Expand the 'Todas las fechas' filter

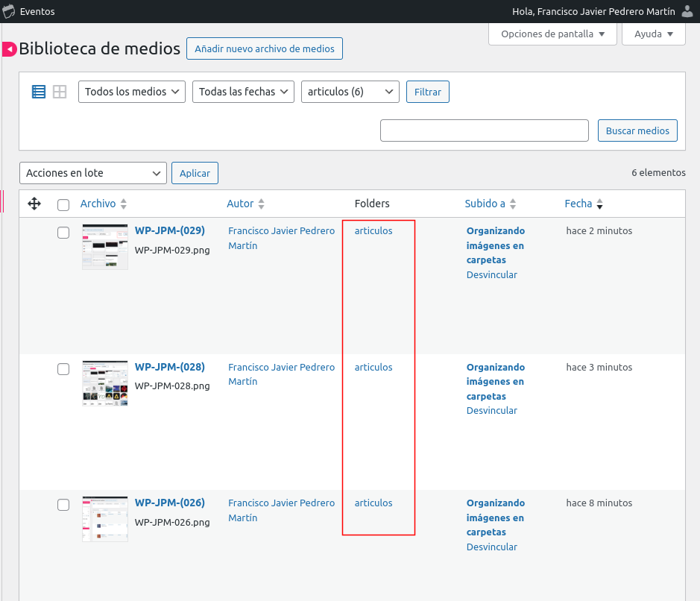point(243,92)
